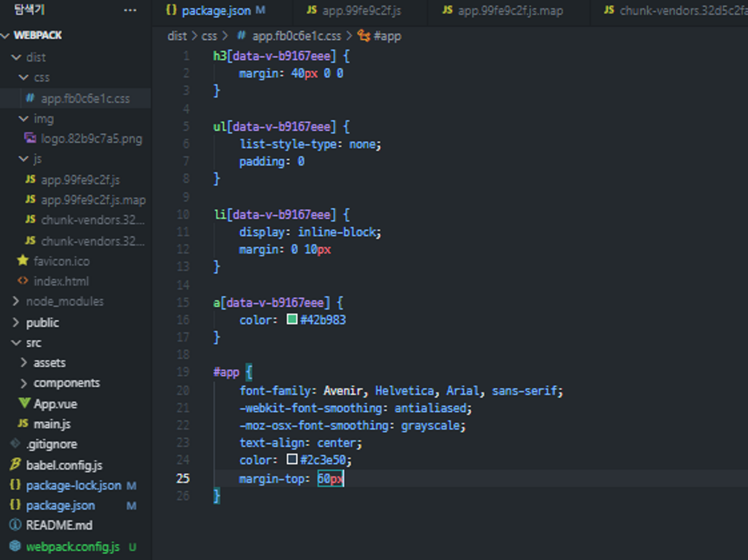Click the webpack.config.js webpack icon
This screenshot has width=748, height=560.
click(15, 546)
